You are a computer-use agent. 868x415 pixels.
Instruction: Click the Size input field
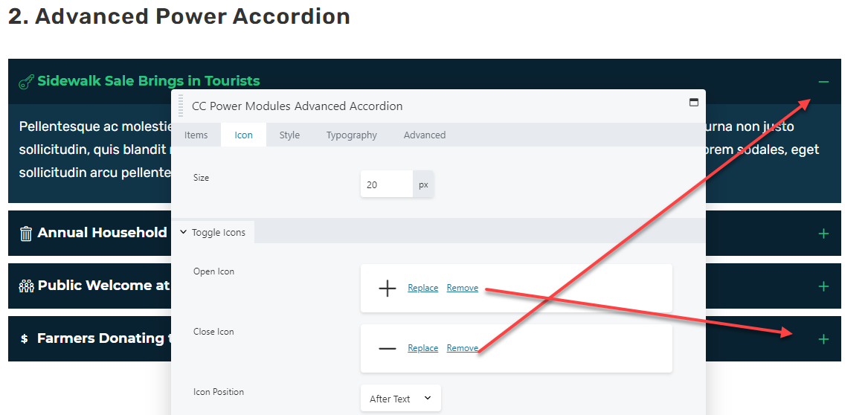click(x=386, y=184)
